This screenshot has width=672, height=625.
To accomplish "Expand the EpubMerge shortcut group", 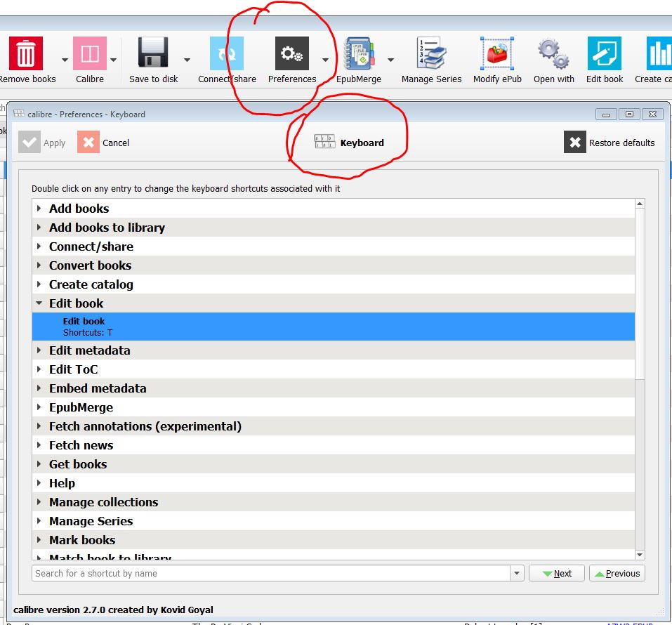I will pos(39,407).
